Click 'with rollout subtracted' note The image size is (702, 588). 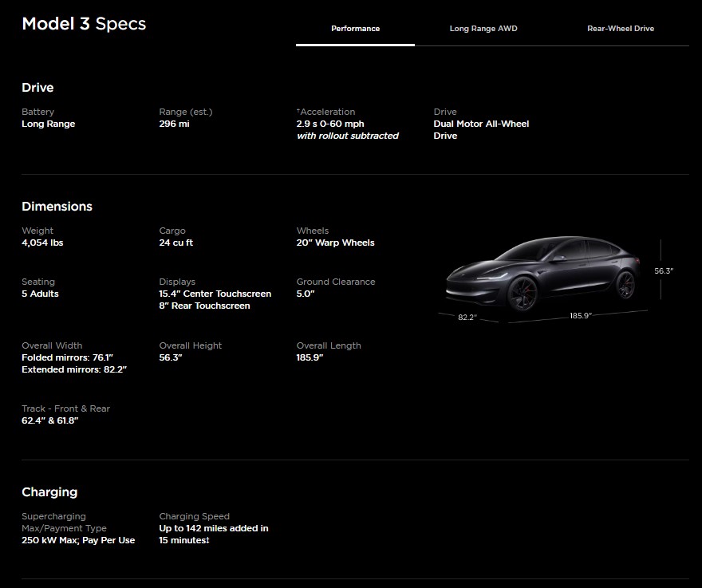coord(348,136)
